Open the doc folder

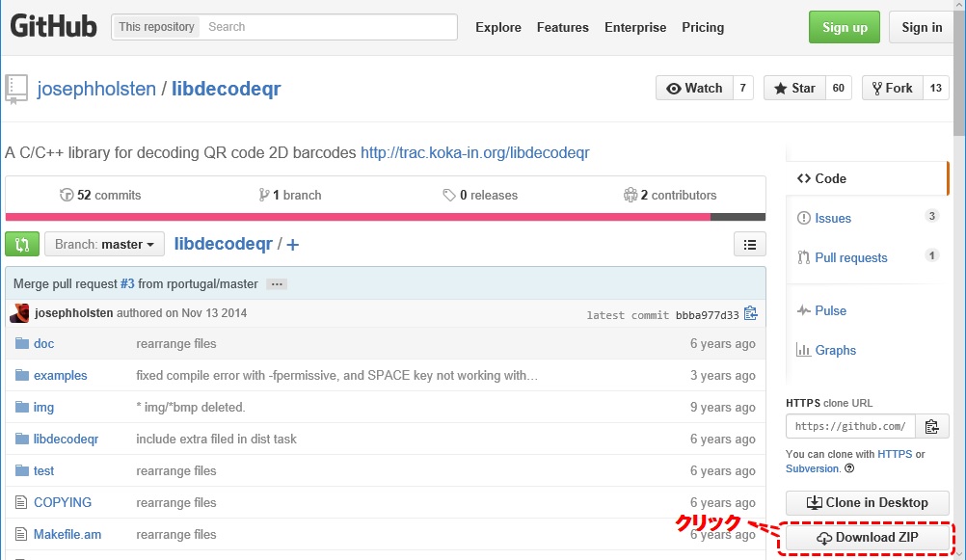43,343
